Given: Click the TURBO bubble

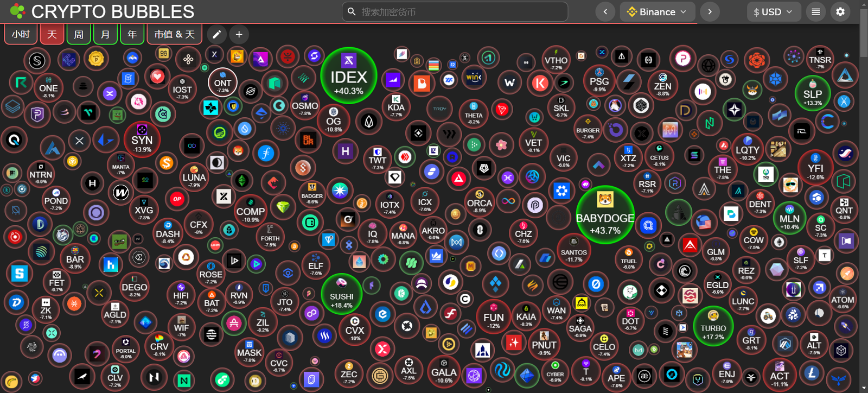Looking at the screenshot, I should [x=713, y=326].
